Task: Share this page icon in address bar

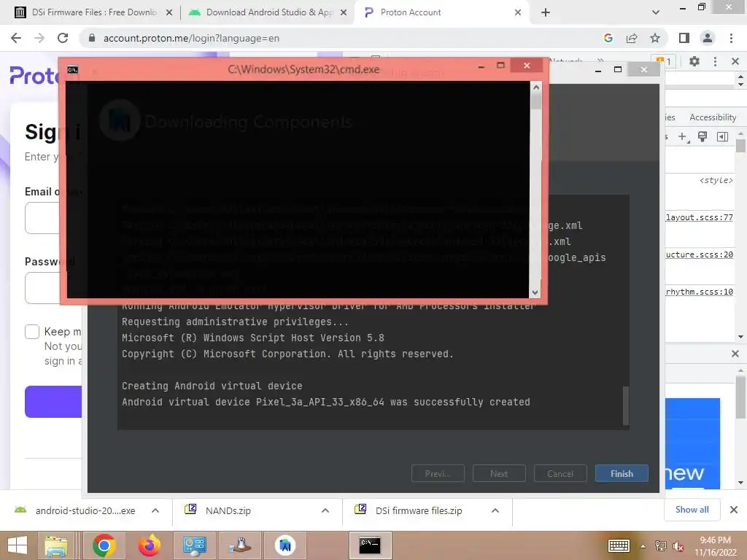Action: [632, 38]
